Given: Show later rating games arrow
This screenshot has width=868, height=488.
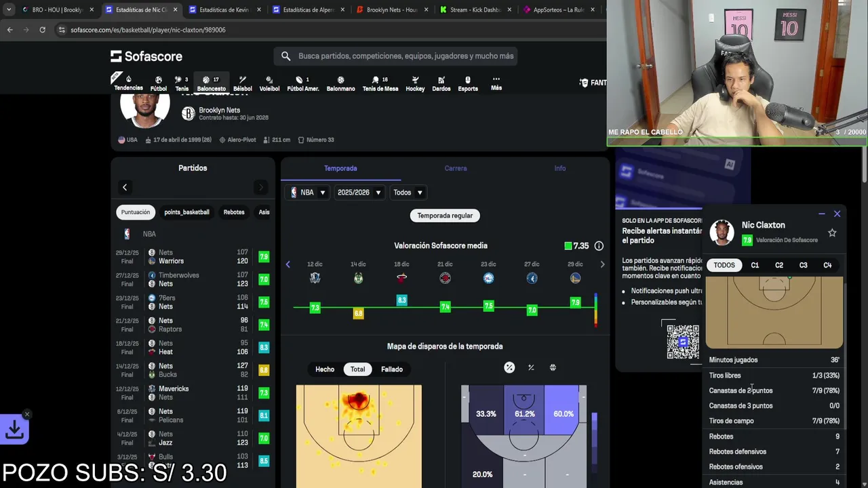Looking at the screenshot, I should pos(602,264).
